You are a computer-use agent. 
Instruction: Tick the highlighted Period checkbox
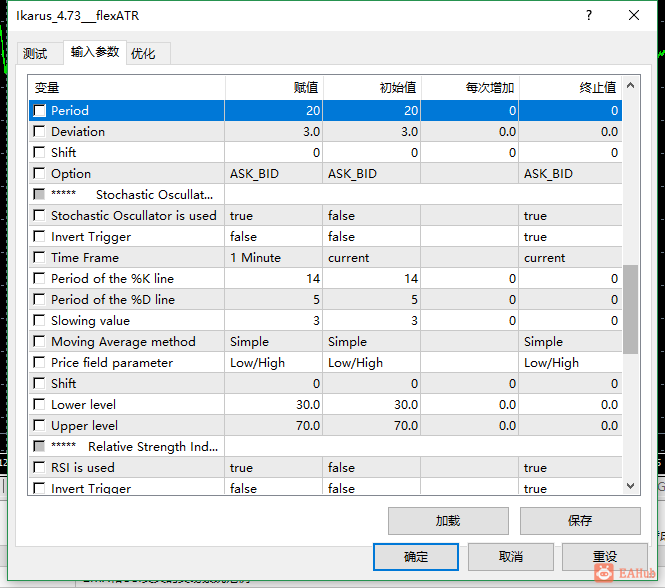[39, 111]
